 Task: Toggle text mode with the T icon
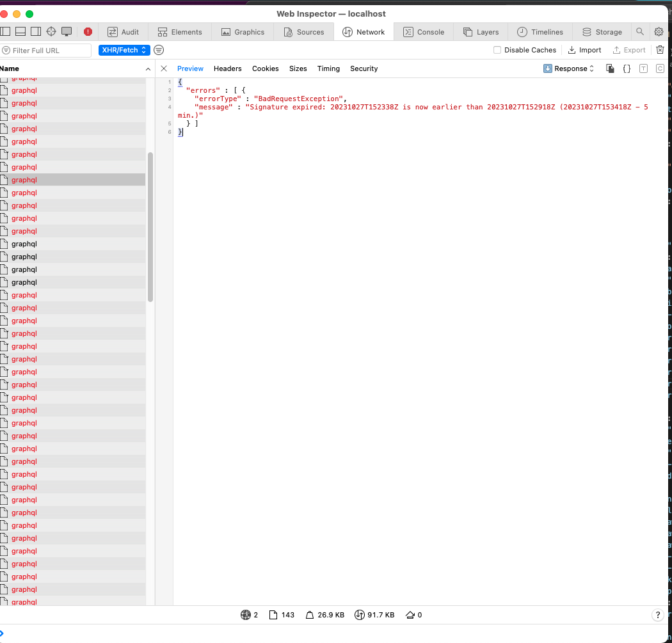[643, 68]
